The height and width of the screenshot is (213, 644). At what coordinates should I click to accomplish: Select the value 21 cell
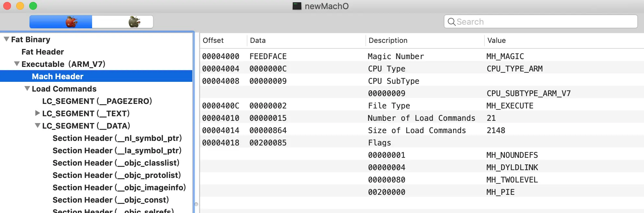491,118
